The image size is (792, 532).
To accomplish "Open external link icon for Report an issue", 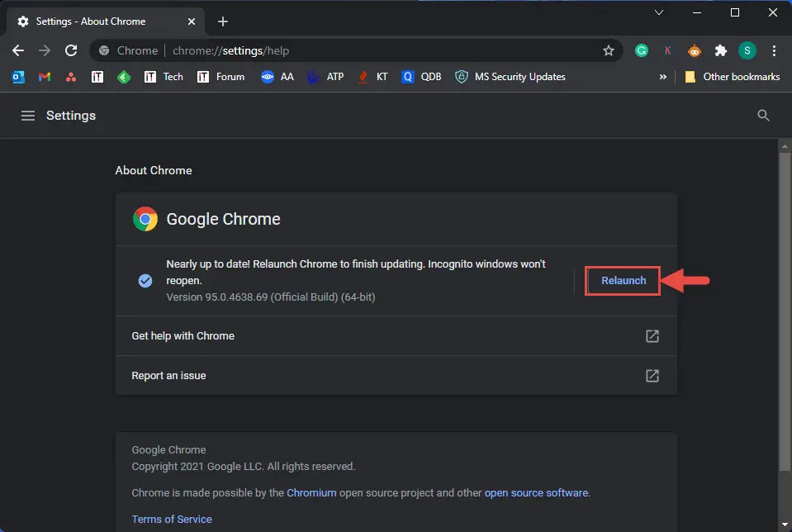I will tap(652, 376).
